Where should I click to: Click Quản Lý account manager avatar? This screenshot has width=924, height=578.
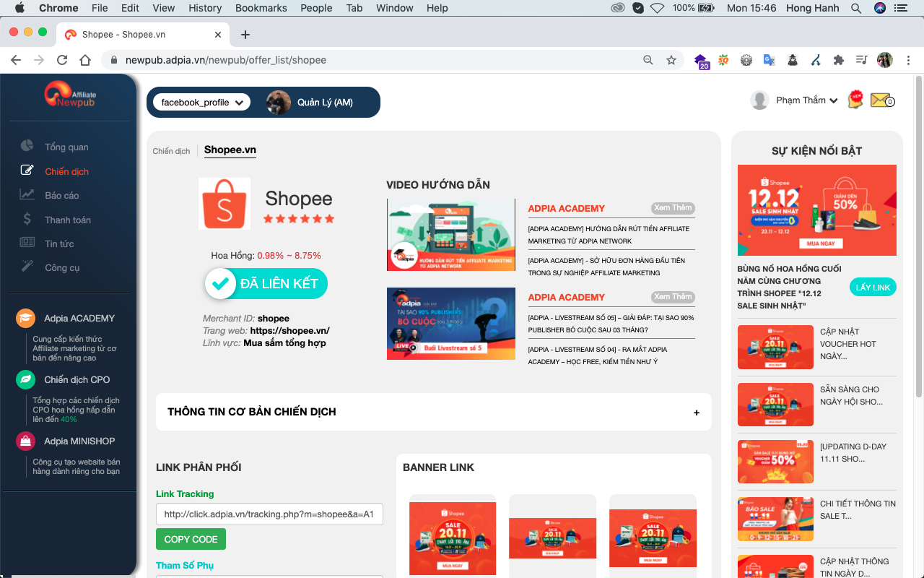click(279, 103)
